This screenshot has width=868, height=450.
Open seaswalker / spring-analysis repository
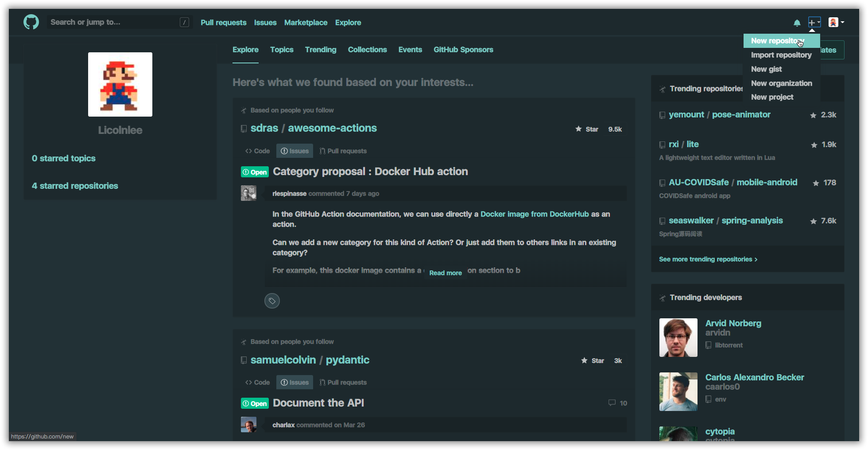[x=725, y=221]
